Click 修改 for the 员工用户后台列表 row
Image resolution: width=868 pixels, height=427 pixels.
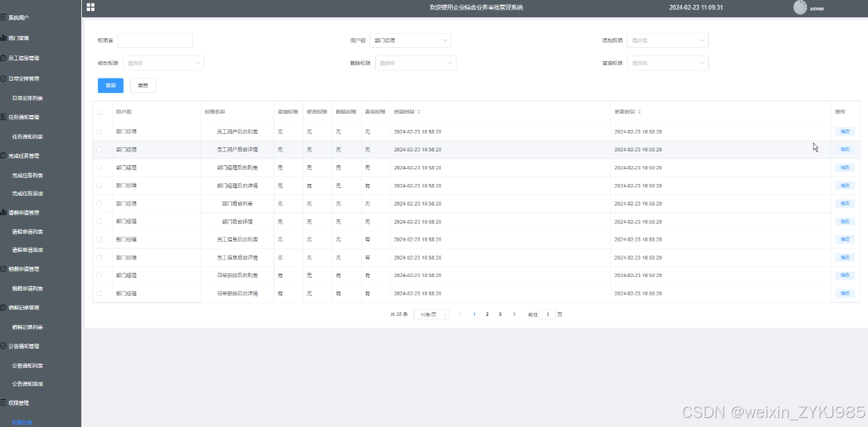[845, 131]
